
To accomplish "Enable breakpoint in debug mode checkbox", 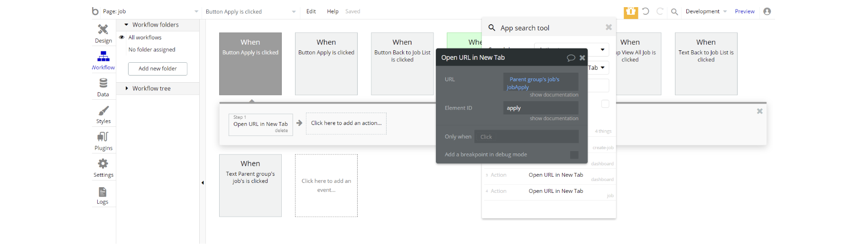I will (x=574, y=155).
